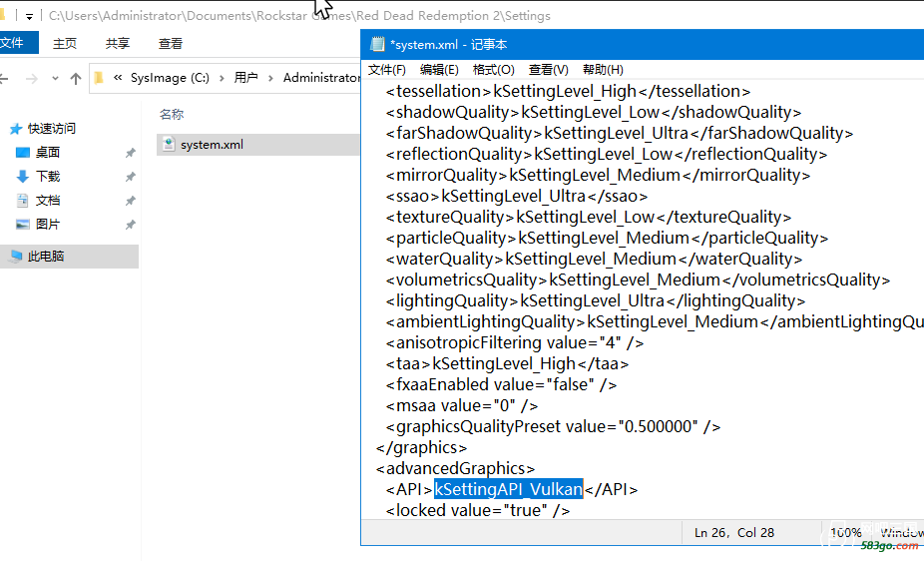This screenshot has height=561, width=924.
Task: Click the graphicsQualityPreset value line
Action: pos(554,426)
